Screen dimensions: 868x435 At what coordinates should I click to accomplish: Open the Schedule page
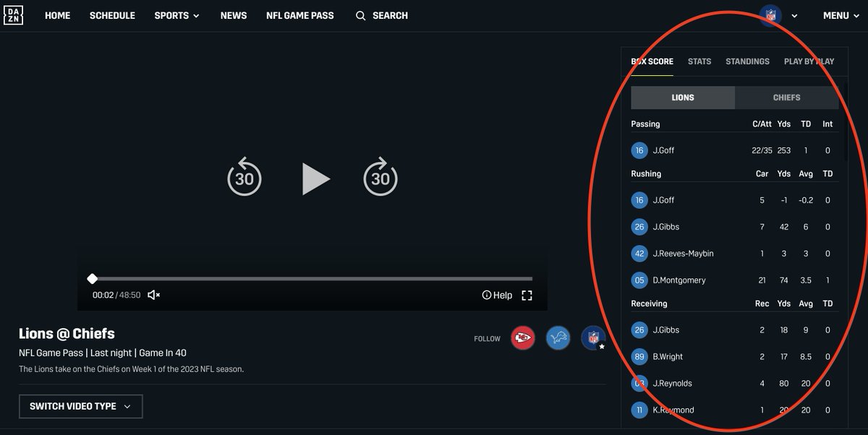pyautogui.click(x=112, y=15)
